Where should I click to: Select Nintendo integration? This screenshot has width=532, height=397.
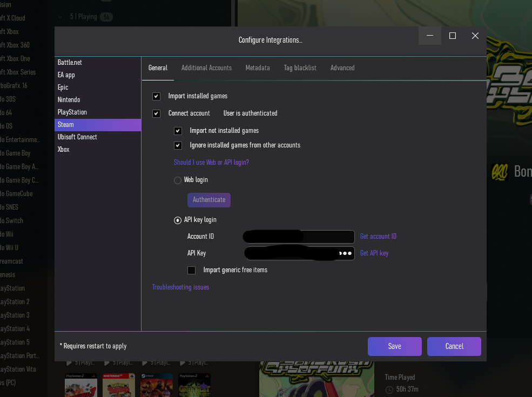click(98, 100)
